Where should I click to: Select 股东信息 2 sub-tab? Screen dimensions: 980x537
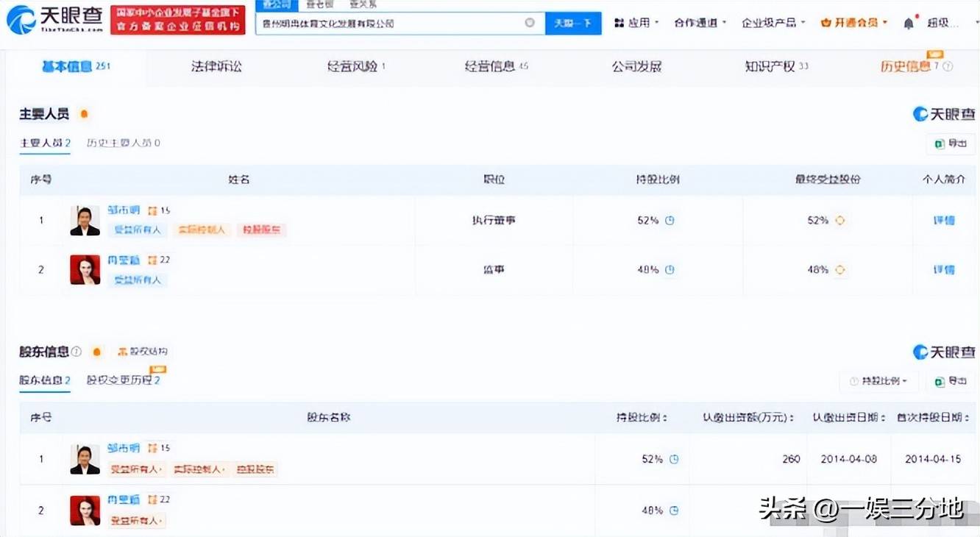[x=45, y=381]
